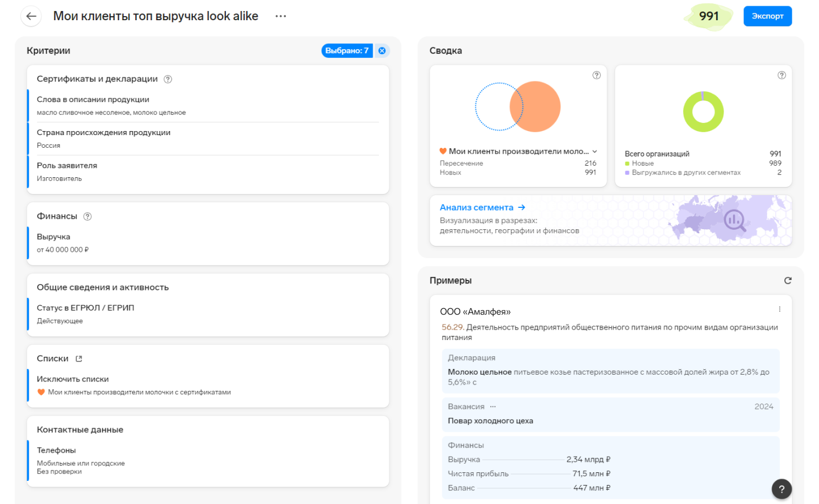Open ООО «Амалфея» card options menu
The width and height of the screenshot is (819, 504).
coord(779,309)
